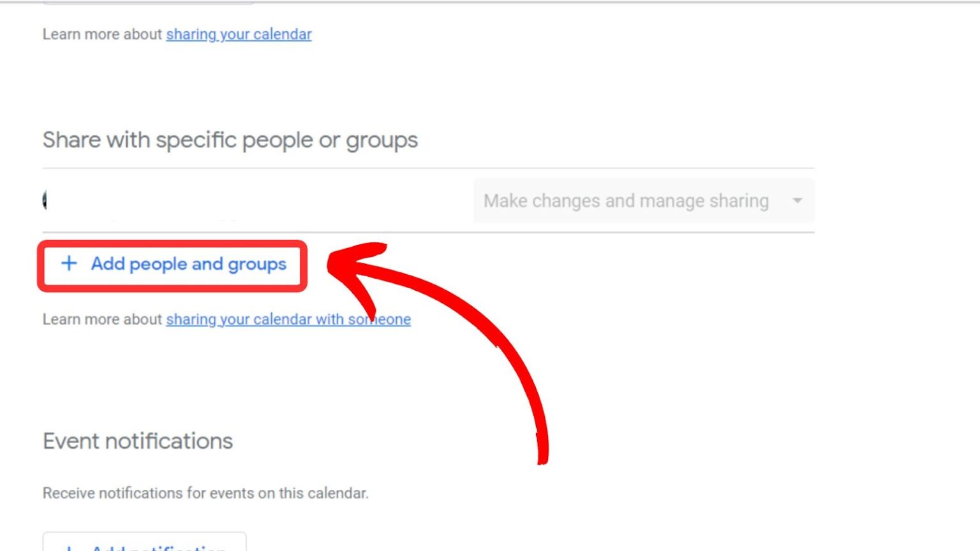Click the Add people and groups button
The image size is (980, 551).
(172, 265)
